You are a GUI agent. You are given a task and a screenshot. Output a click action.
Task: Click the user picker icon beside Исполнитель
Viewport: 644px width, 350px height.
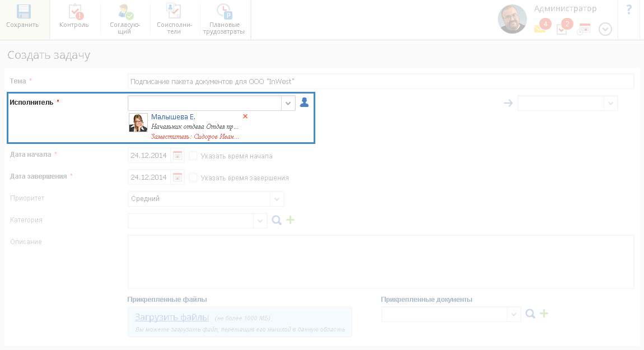click(304, 102)
